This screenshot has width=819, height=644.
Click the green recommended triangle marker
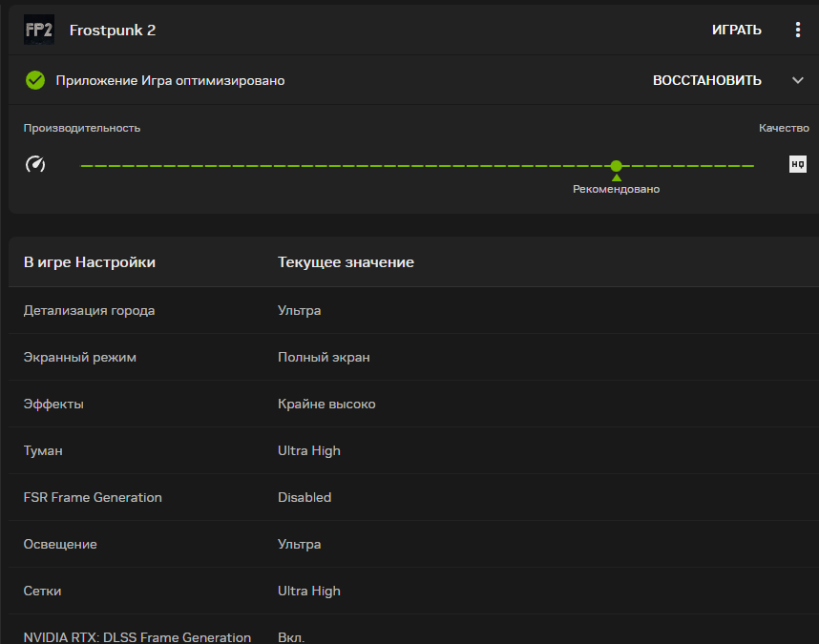617,178
